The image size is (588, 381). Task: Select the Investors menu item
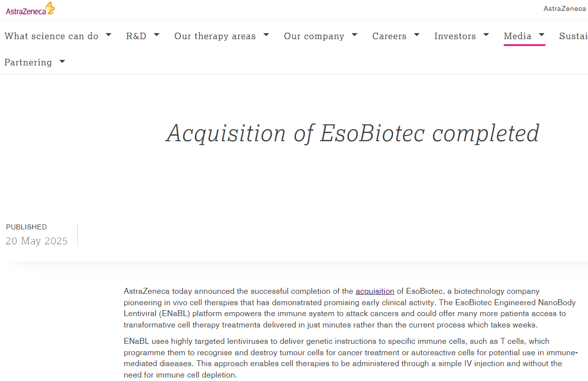pos(455,36)
